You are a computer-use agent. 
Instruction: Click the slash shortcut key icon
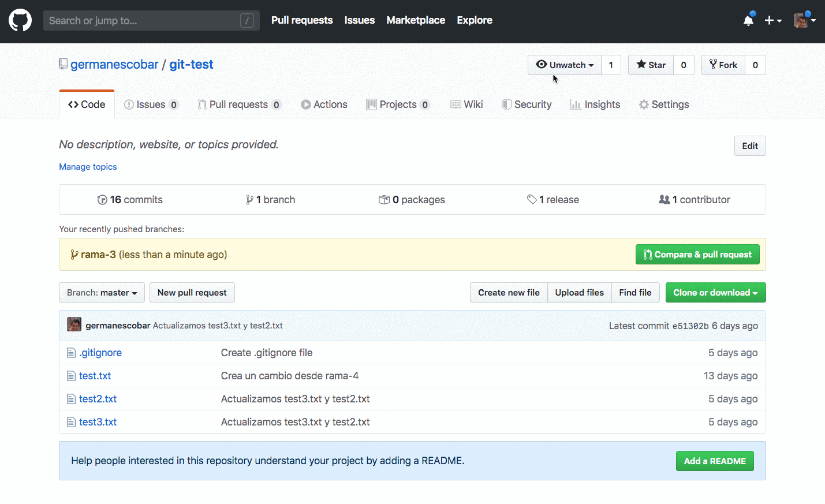pos(247,21)
